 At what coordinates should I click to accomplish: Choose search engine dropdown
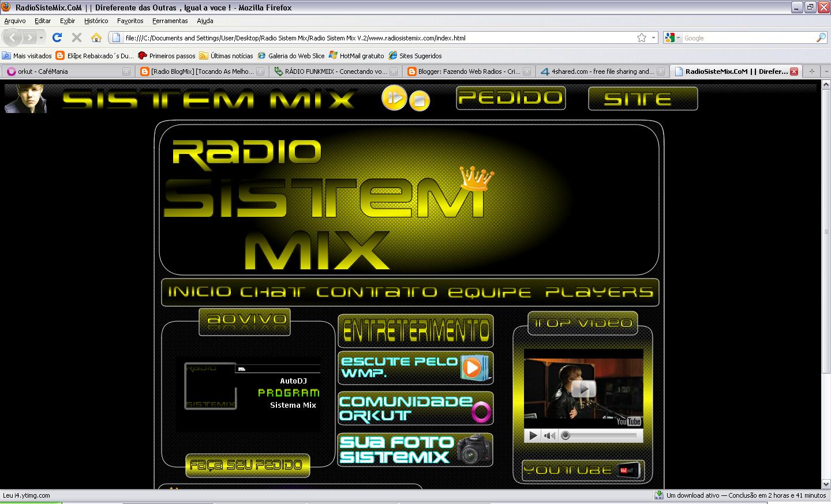pyautogui.click(x=671, y=37)
